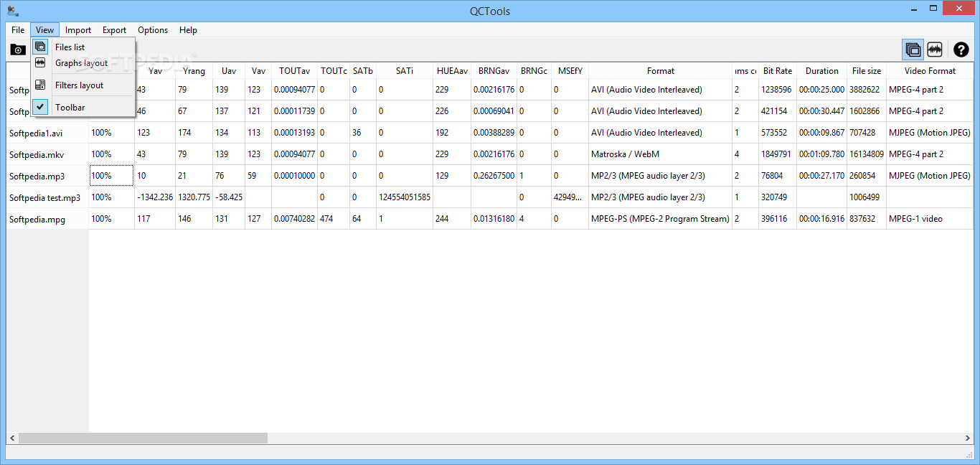Click MPEG-PS (MPEG-2 Program Stream) cell

[x=660, y=219]
